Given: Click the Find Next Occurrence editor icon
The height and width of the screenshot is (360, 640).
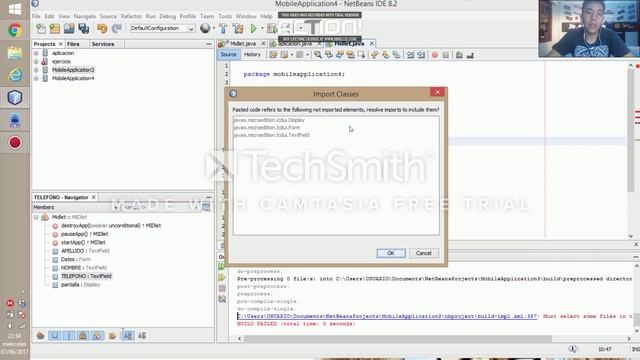Looking at the screenshot, I should coord(340,55).
